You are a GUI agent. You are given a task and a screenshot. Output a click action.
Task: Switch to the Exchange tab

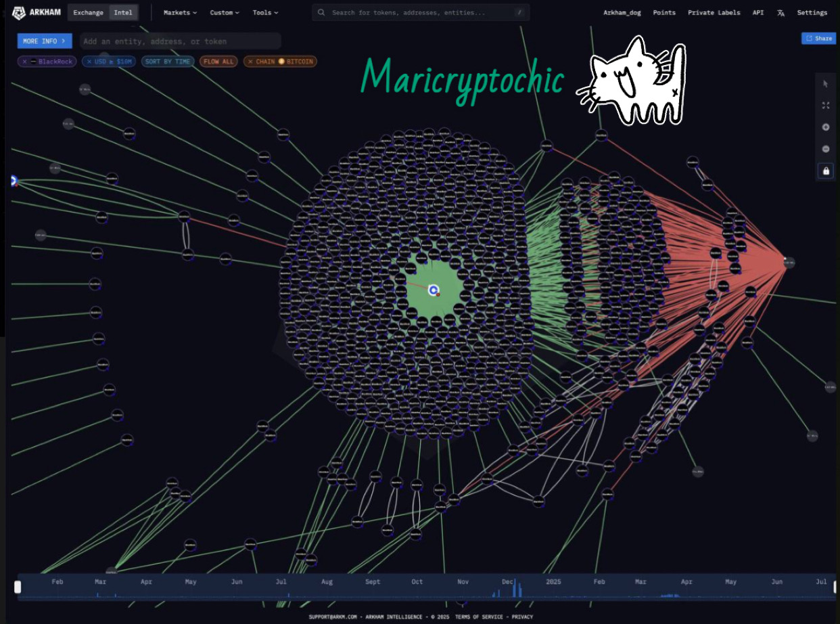(89, 12)
